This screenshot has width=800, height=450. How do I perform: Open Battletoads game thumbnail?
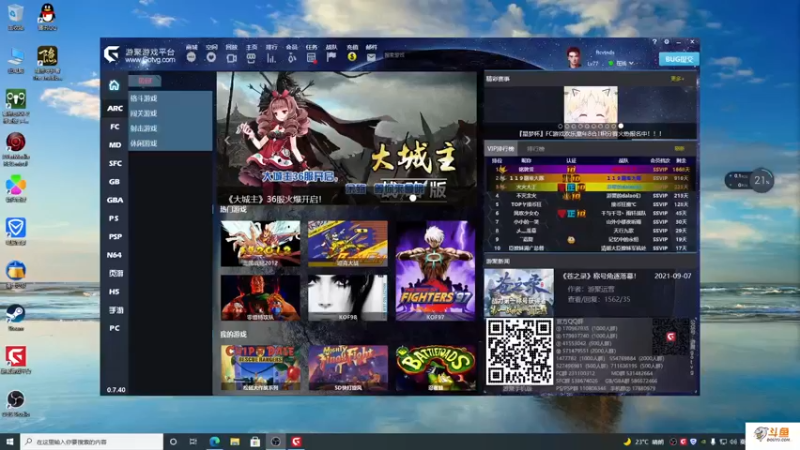435,368
